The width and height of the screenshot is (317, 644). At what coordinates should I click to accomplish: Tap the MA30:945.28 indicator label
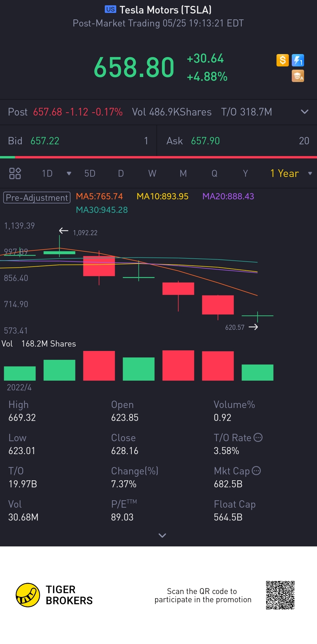[102, 210]
